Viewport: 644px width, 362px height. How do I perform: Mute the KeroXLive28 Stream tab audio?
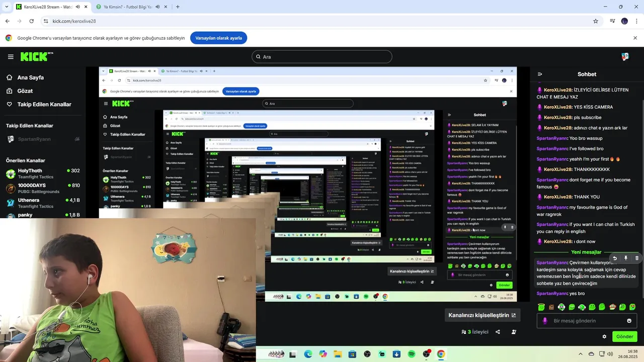[x=78, y=7]
